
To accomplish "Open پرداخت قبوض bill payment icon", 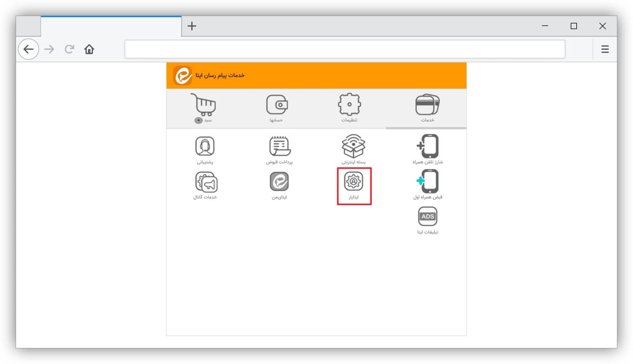I will (x=279, y=150).
